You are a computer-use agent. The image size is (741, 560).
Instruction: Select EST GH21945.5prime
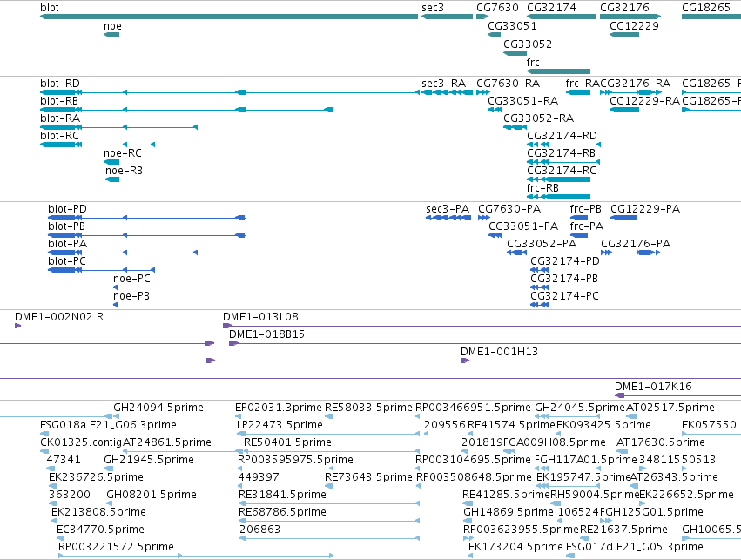149,461
